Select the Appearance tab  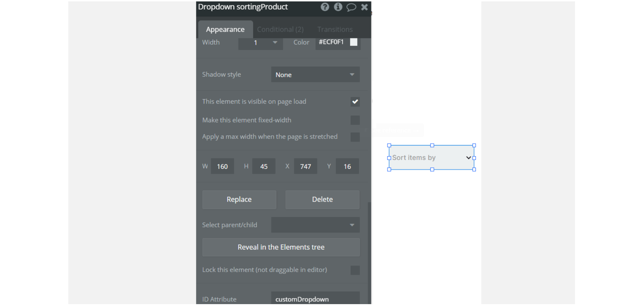(x=225, y=29)
